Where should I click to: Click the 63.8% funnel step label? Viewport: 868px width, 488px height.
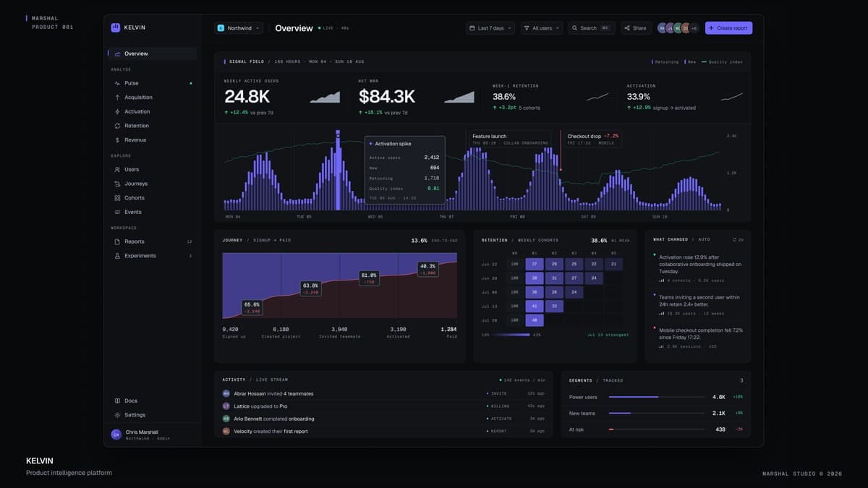[311, 288]
